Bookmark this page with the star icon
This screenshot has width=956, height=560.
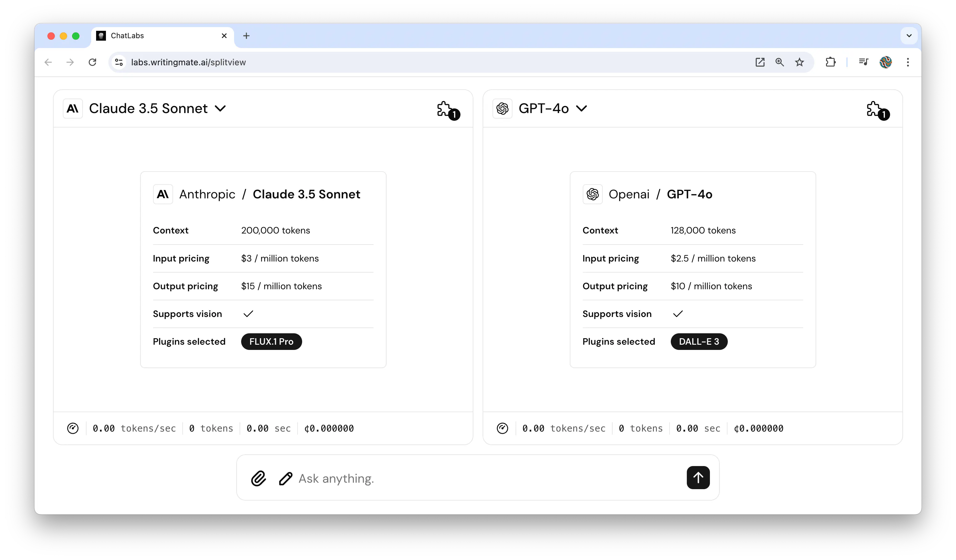(799, 62)
